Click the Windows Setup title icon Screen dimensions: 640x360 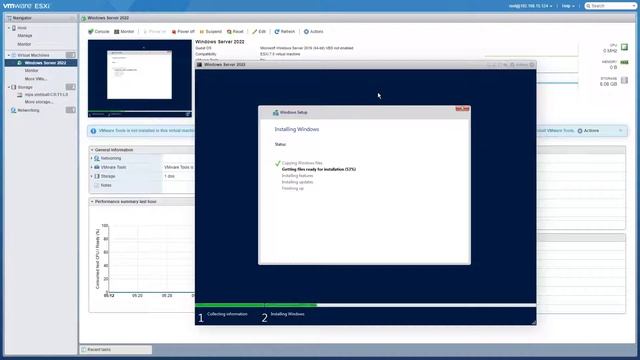[276, 112]
